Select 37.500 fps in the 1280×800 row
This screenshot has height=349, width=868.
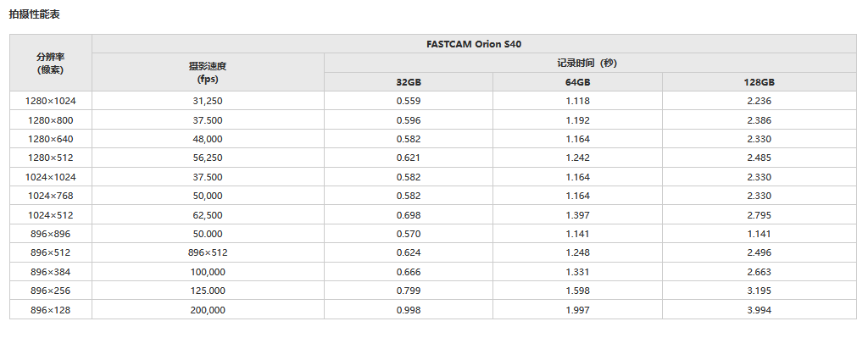(x=208, y=120)
